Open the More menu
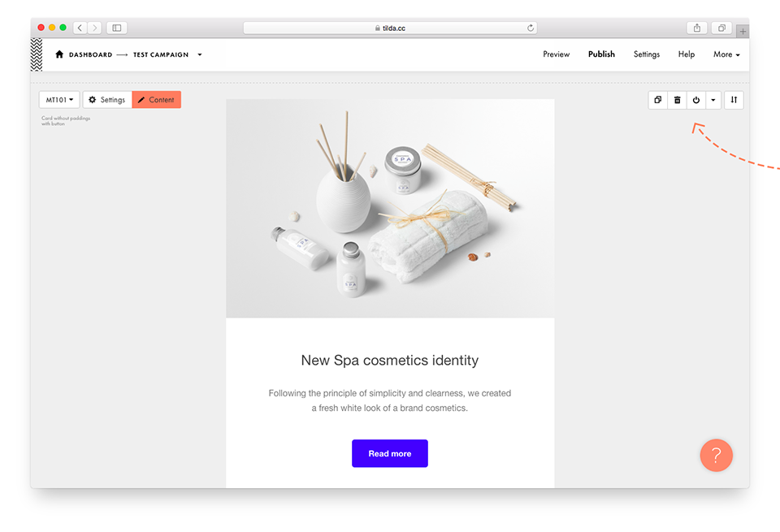 726,54
